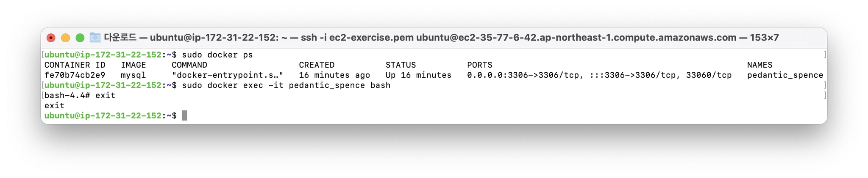
Task: Click the 0.0.0.0:3306->3306/tcp port mapping
Action: [523, 75]
